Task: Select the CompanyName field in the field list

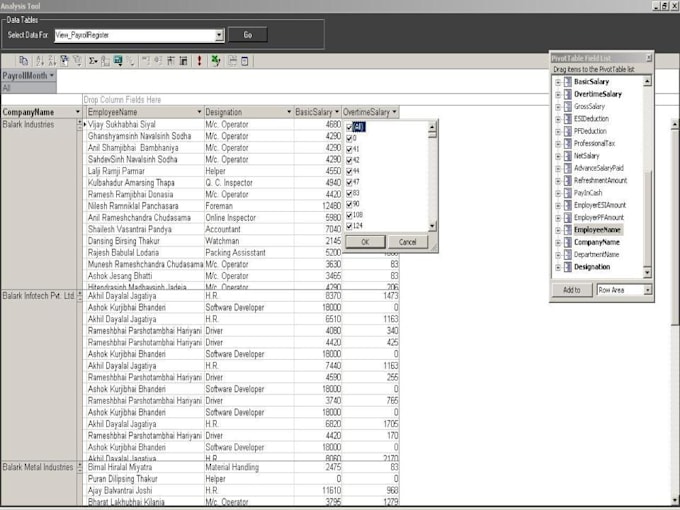Action: pos(597,242)
